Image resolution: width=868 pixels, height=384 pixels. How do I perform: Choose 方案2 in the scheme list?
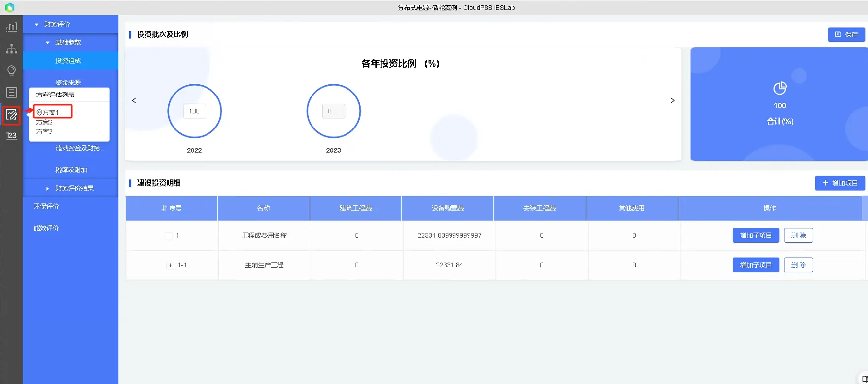pyautogui.click(x=44, y=122)
